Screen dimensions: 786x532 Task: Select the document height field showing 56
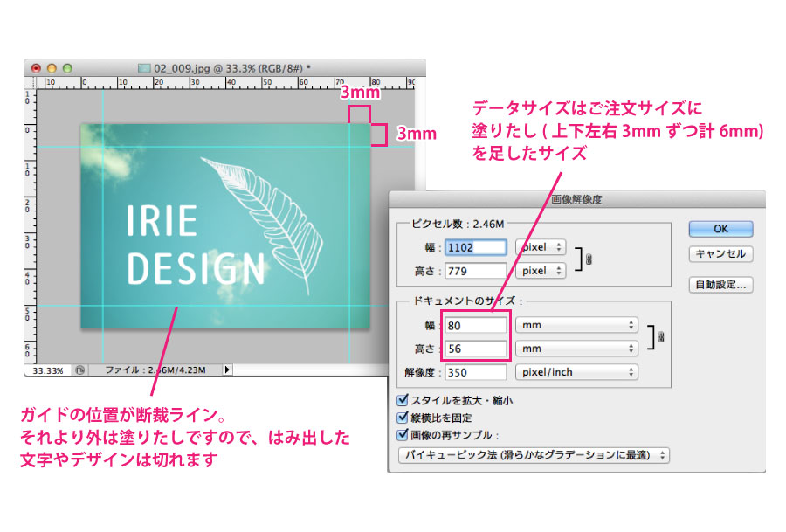[475, 349]
